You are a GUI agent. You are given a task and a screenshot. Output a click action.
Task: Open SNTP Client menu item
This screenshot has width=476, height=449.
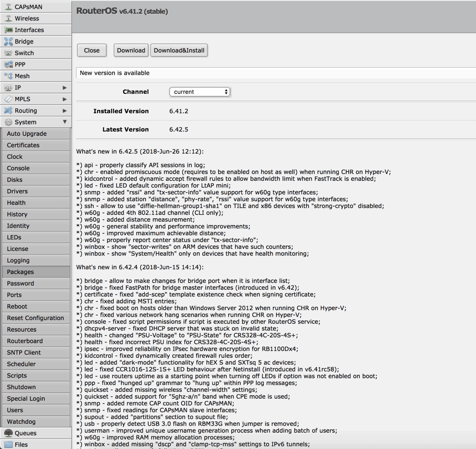(36, 353)
